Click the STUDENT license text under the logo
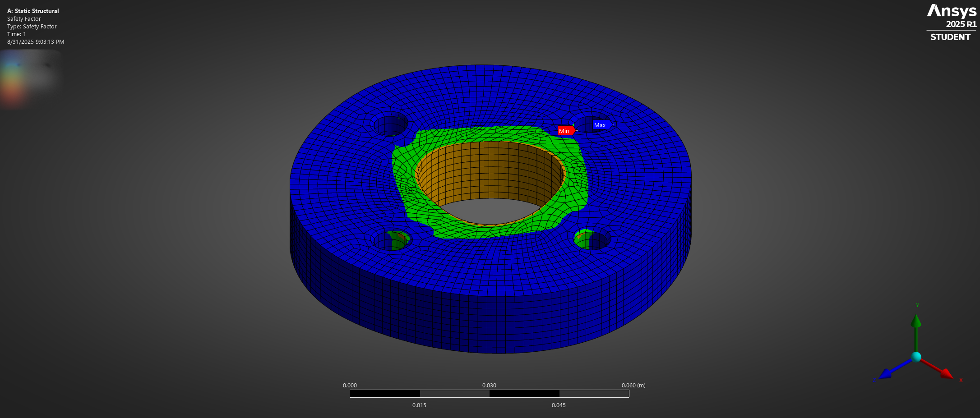 tap(950, 37)
